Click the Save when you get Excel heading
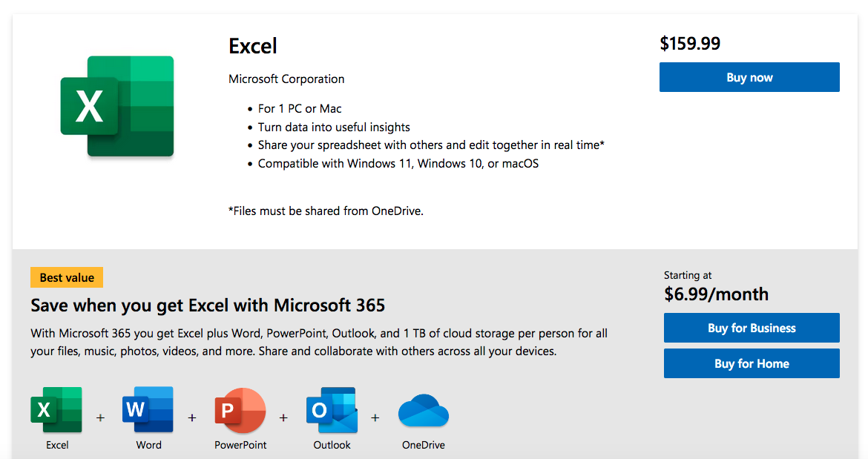 point(208,305)
